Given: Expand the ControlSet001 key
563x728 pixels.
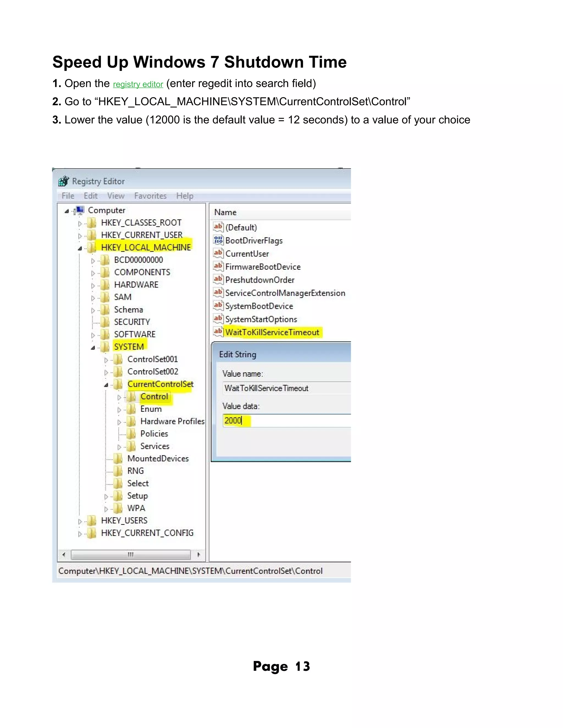Looking at the screenshot, I should [x=106, y=360].
